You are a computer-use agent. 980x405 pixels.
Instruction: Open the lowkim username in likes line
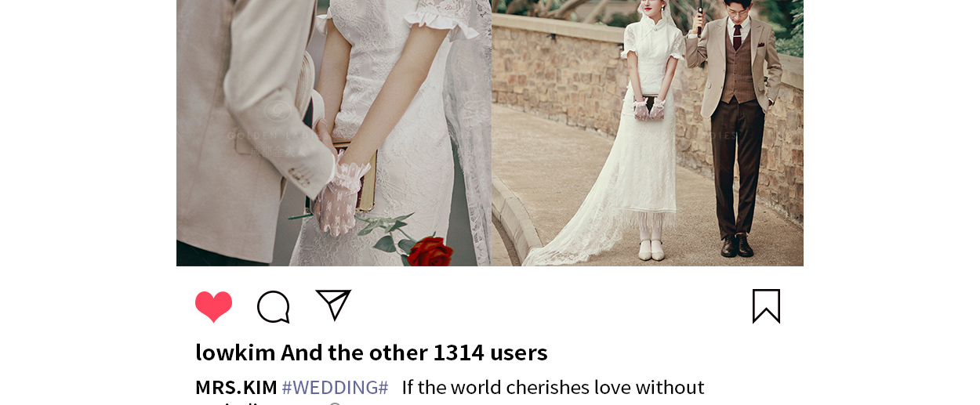click(235, 353)
